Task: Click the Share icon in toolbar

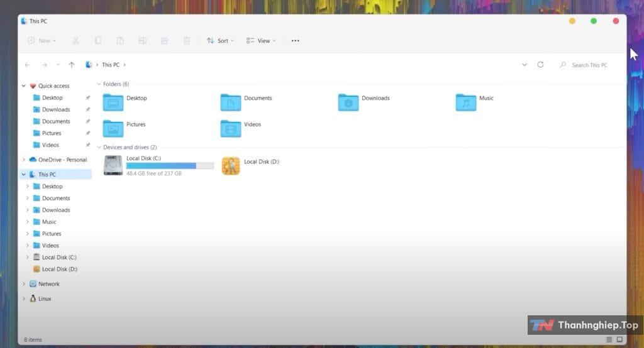Action: click(164, 41)
